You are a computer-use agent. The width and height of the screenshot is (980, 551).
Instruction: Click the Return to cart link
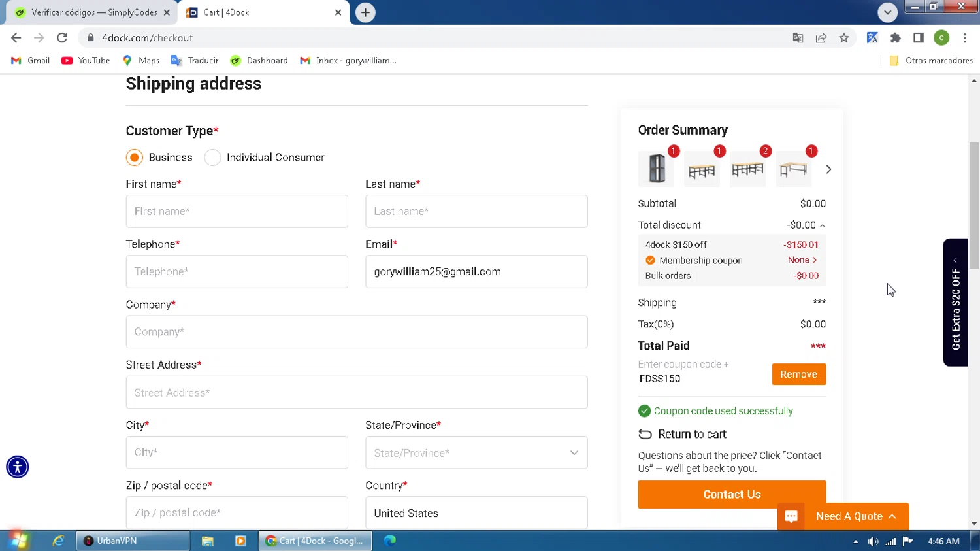coord(692,434)
